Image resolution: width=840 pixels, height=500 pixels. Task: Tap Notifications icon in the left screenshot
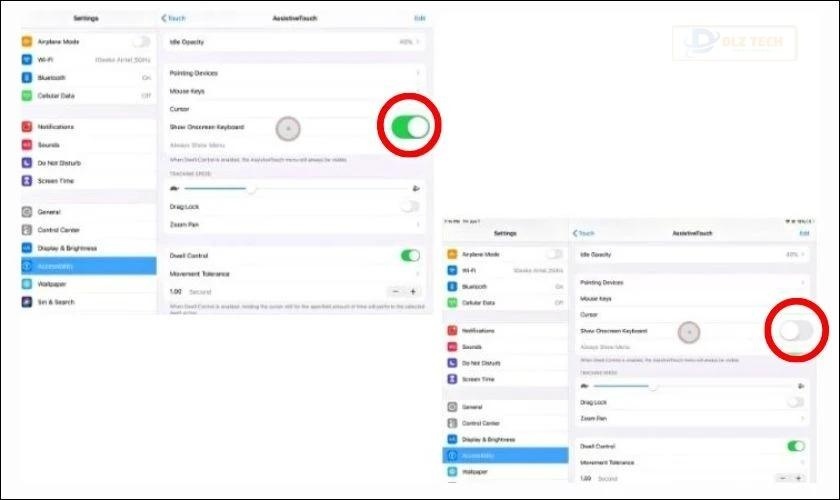(x=27, y=127)
